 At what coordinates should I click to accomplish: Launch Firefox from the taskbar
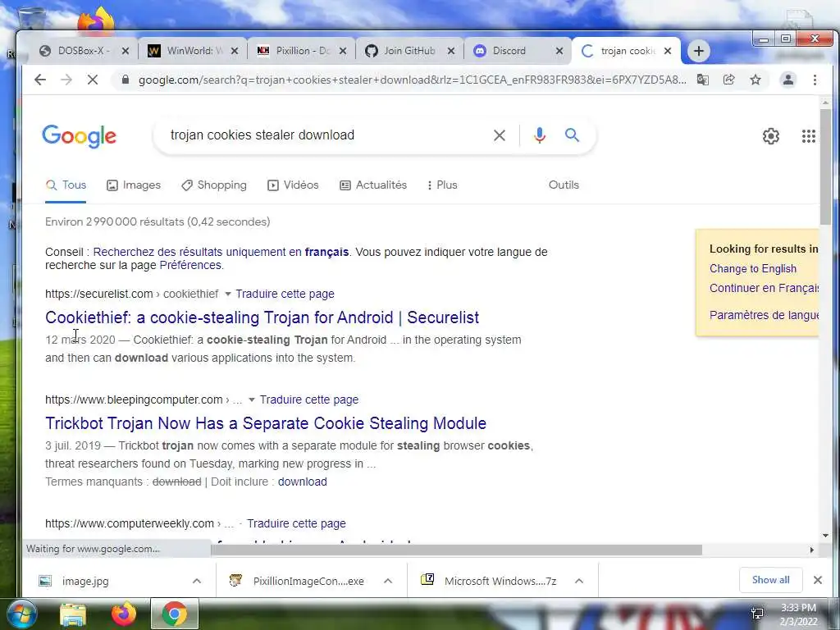(124, 614)
